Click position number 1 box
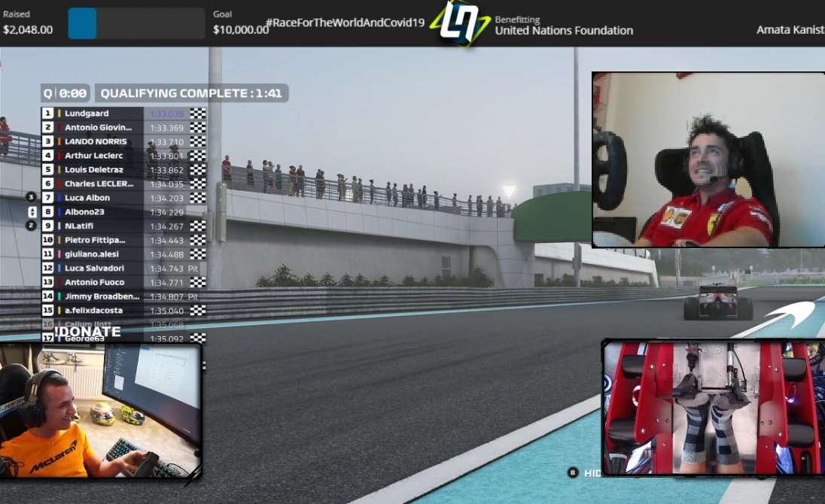The height and width of the screenshot is (504, 825). [x=48, y=113]
